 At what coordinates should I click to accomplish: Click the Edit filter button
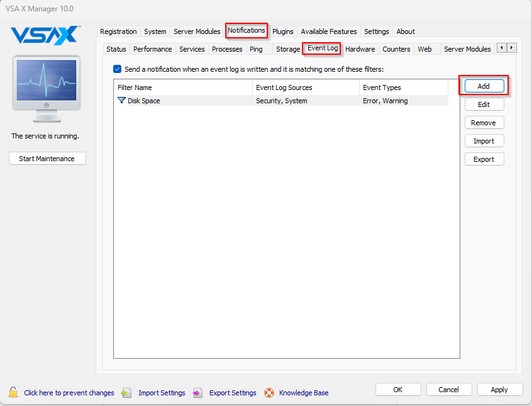pos(484,104)
